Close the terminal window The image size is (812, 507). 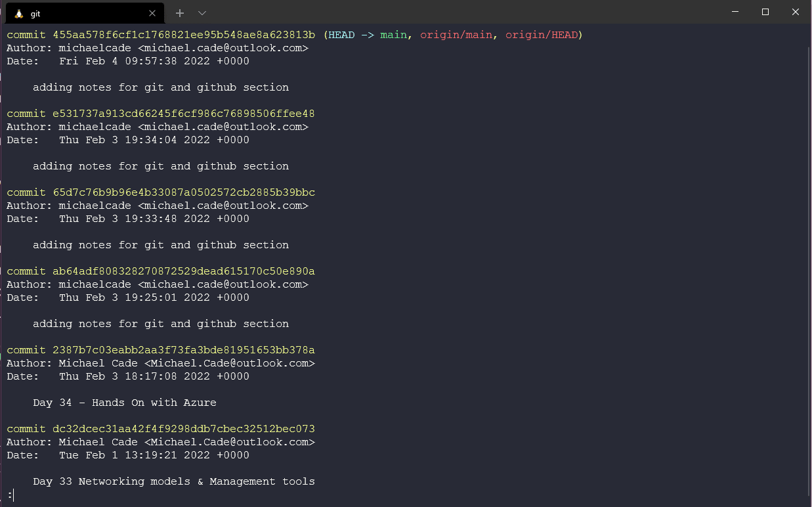796,12
